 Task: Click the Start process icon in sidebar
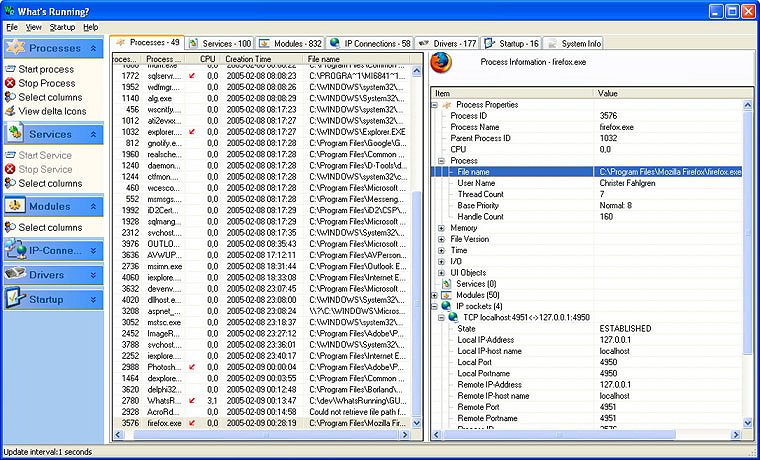pyautogui.click(x=10, y=69)
